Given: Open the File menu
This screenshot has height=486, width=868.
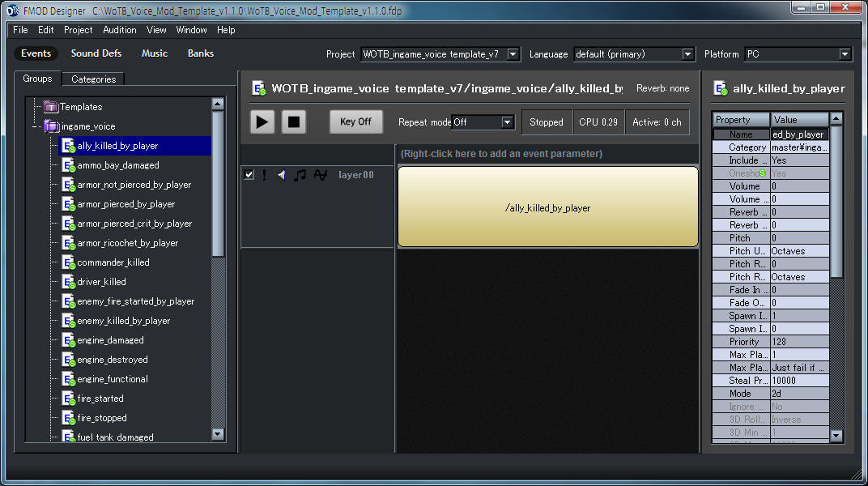Looking at the screenshot, I should click(20, 30).
